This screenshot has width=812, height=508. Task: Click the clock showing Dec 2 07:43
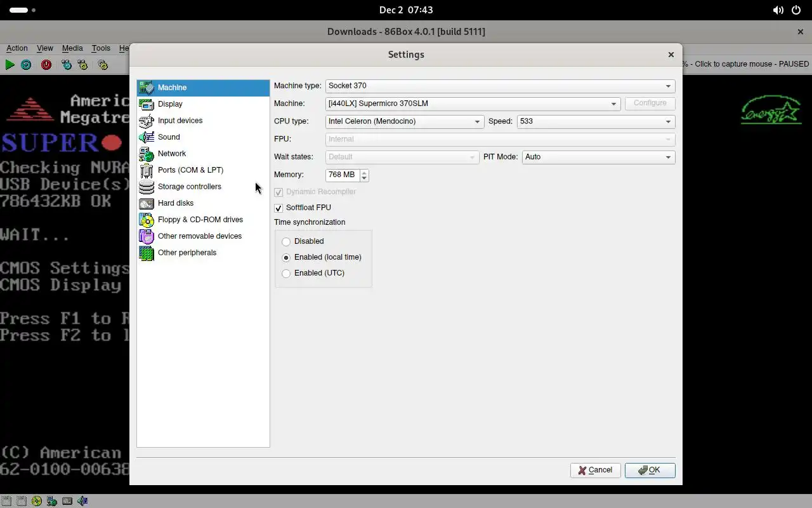click(x=406, y=10)
